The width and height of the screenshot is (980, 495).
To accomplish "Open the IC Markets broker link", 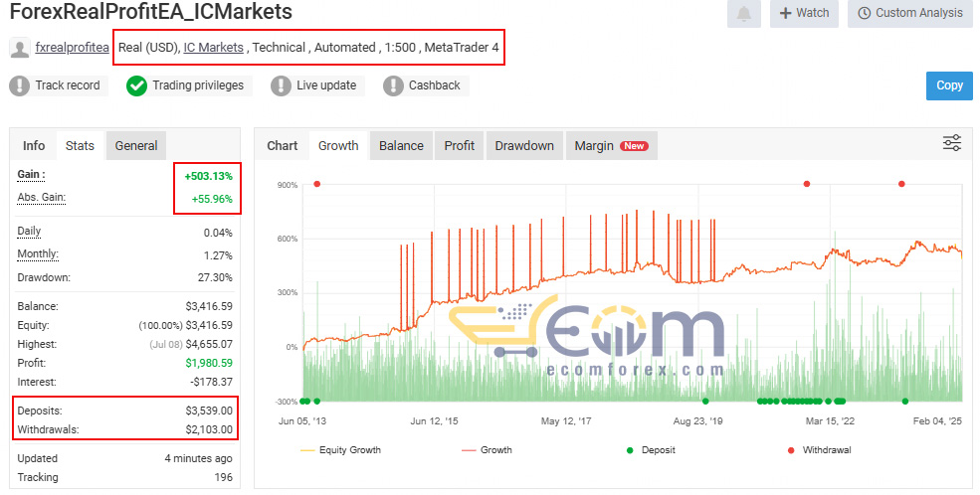I will click(213, 48).
